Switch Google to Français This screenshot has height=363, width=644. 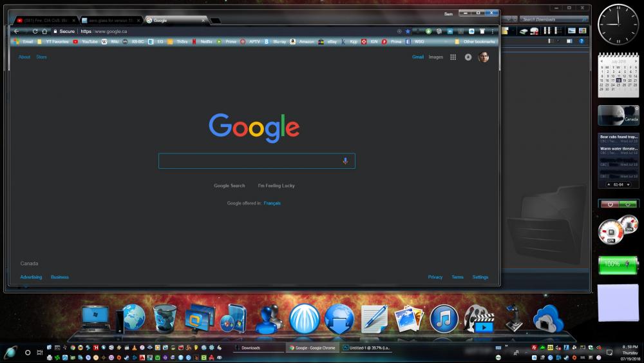coord(272,203)
